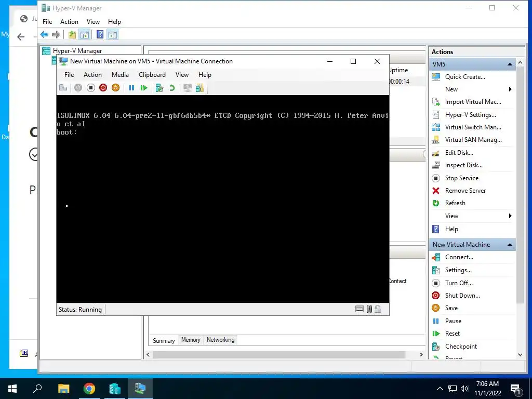Open File Explorer from taskbar
This screenshot has width=532, height=399.
pyautogui.click(x=63, y=389)
